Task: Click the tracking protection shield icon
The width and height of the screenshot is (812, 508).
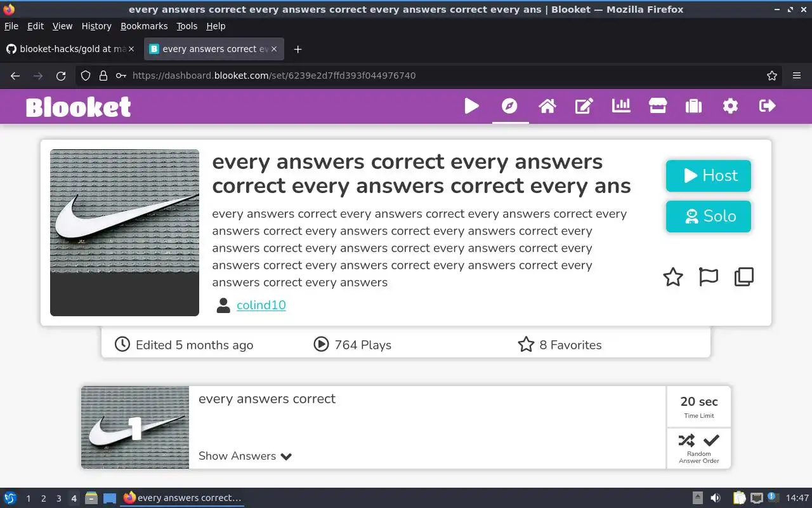Action: [86, 76]
